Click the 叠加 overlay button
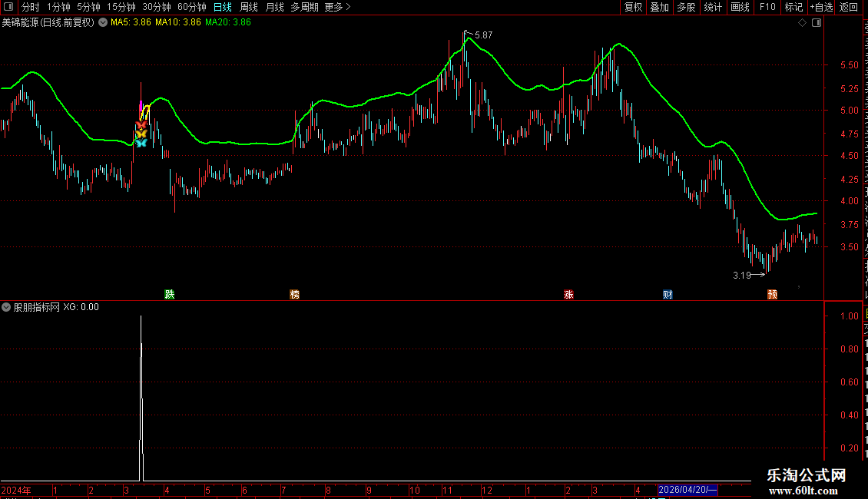Image resolution: width=868 pixels, height=499 pixels. click(x=660, y=7)
